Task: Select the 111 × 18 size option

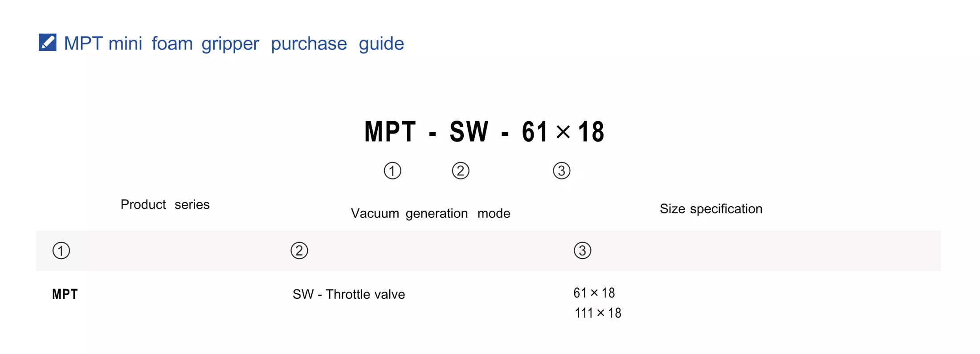Action: pyautogui.click(x=597, y=313)
